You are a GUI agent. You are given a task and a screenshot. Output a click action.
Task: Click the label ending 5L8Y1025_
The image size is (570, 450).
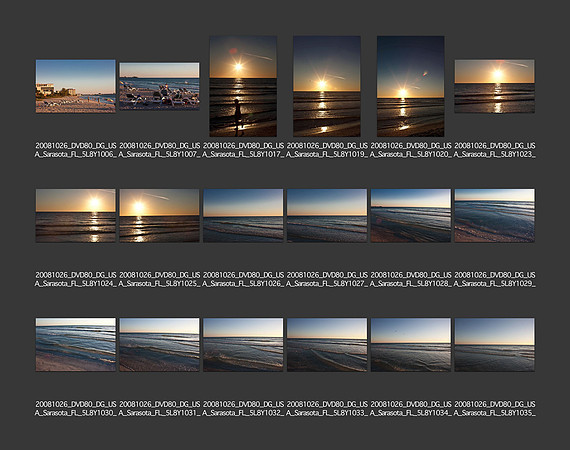[x=159, y=279]
